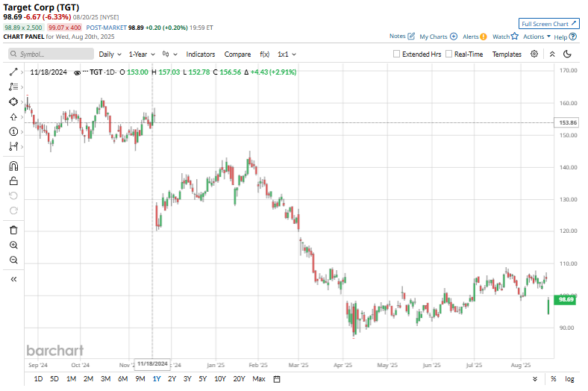Open the 1-Year period dropdown
Image resolution: width=588 pixels, height=391 pixels.
(142, 54)
